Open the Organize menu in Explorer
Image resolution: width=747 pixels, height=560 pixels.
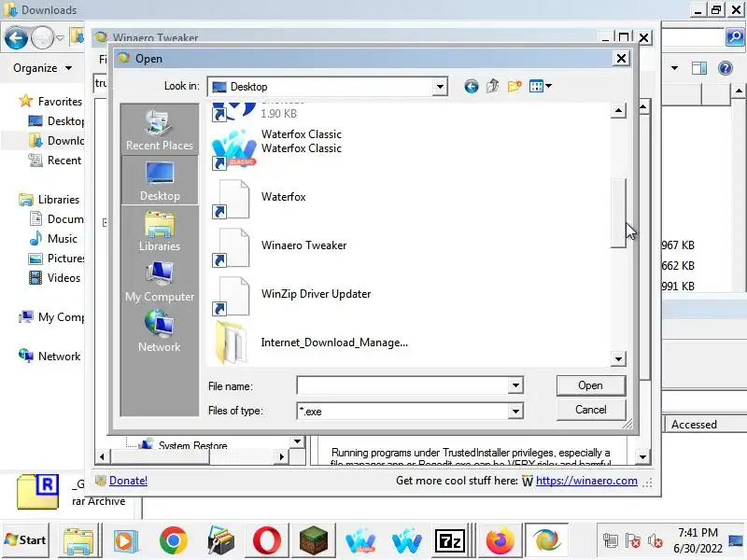tap(42, 68)
